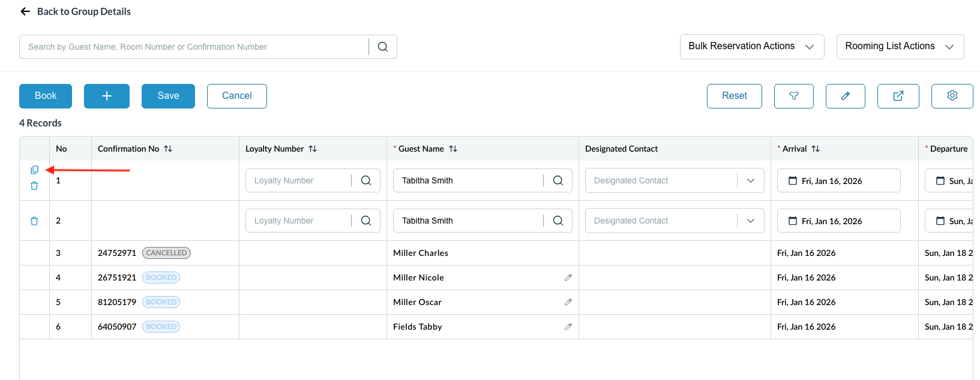The width and height of the screenshot is (980, 380).
Task: Open the settings gear button
Action: 952,96
